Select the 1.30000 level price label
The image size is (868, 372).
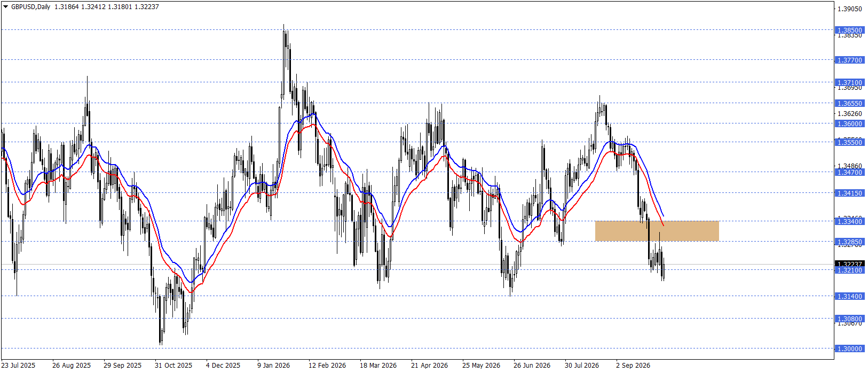click(849, 348)
